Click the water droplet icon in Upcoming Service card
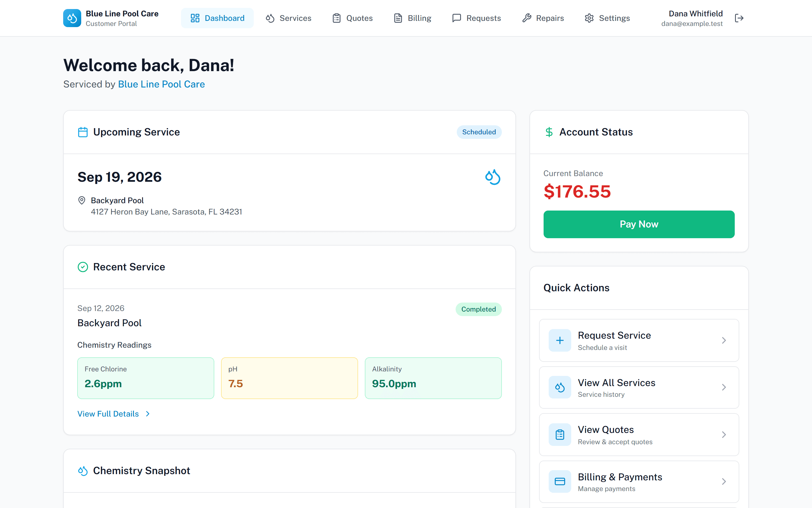Image resolution: width=812 pixels, height=508 pixels. [493, 177]
